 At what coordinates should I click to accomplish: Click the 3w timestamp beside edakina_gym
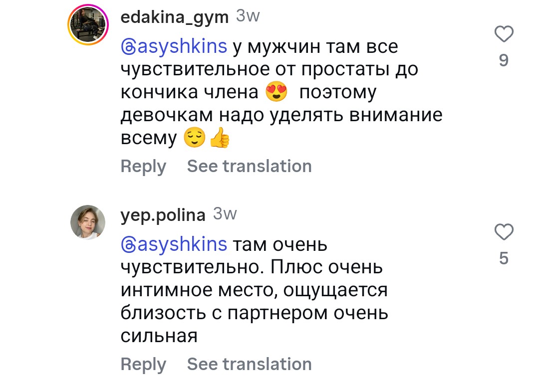[248, 16]
